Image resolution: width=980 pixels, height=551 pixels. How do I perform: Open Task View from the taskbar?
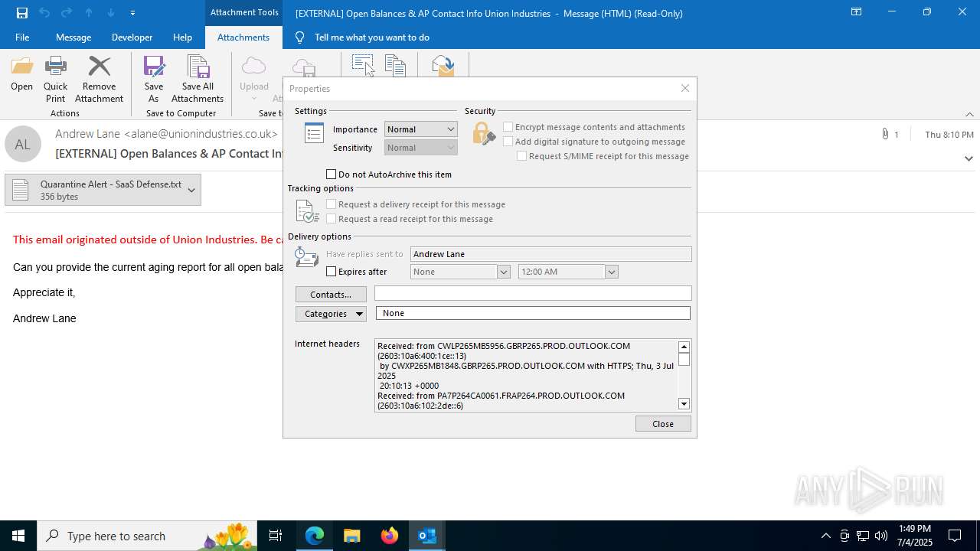click(276, 536)
